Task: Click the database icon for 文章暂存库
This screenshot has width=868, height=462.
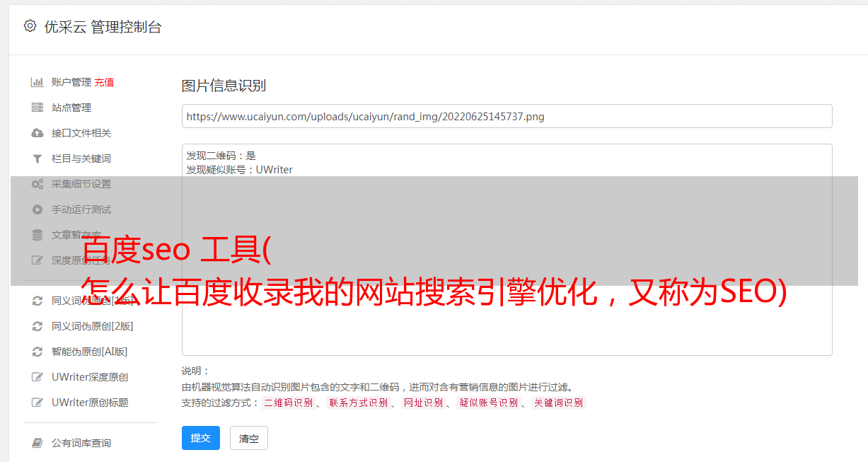Action: [x=37, y=235]
